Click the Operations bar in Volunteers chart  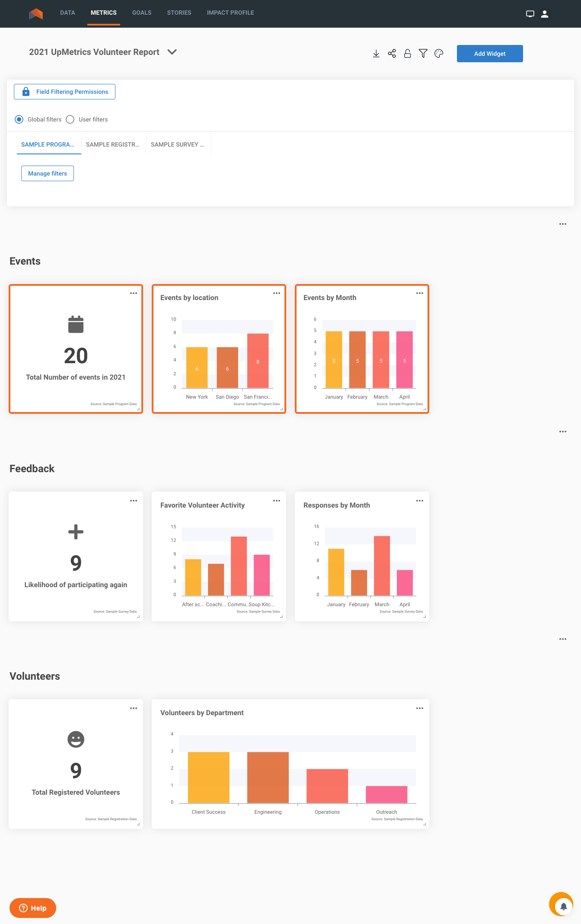(x=327, y=786)
